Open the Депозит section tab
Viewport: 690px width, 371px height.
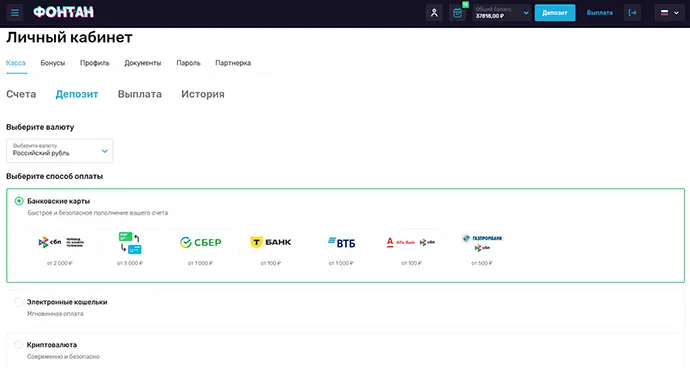tap(77, 94)
